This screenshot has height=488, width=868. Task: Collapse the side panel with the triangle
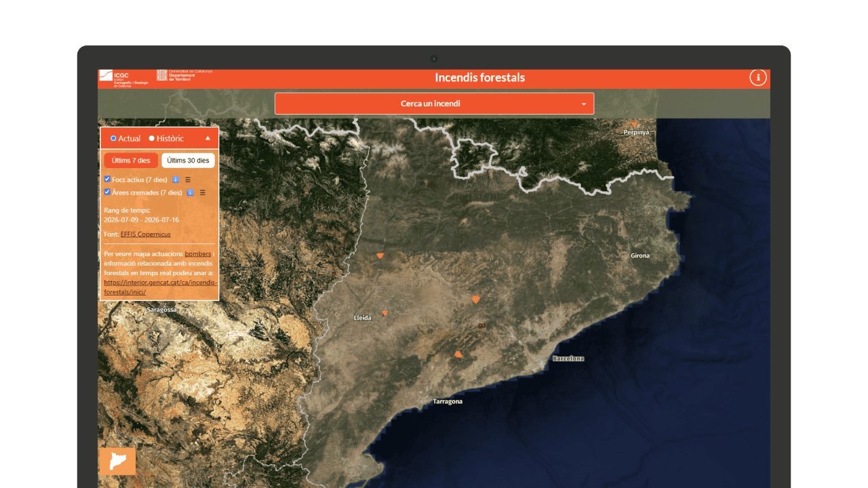click(x=208, y=138)
